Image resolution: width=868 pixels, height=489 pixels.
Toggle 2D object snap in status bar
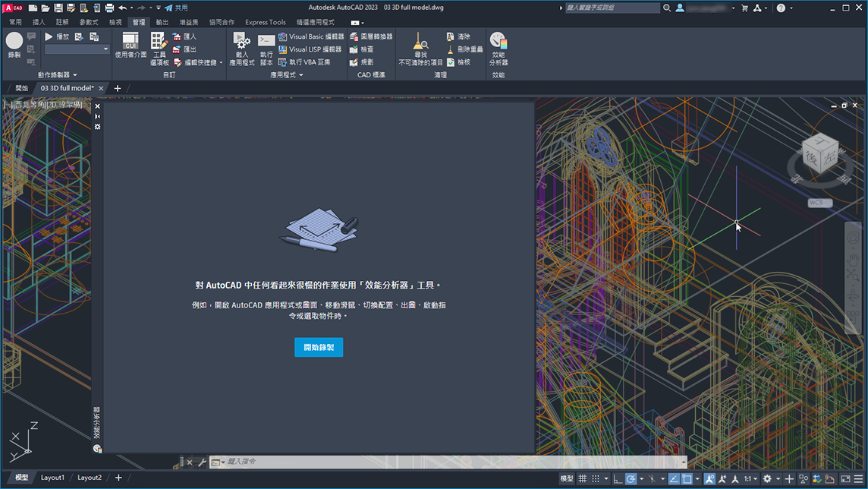pos(687,478)
